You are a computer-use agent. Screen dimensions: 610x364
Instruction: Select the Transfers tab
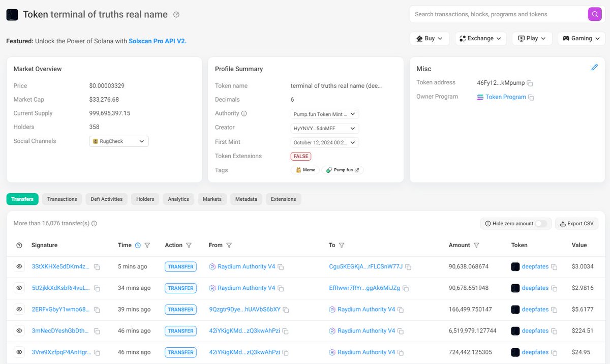[x=22, y=199]
